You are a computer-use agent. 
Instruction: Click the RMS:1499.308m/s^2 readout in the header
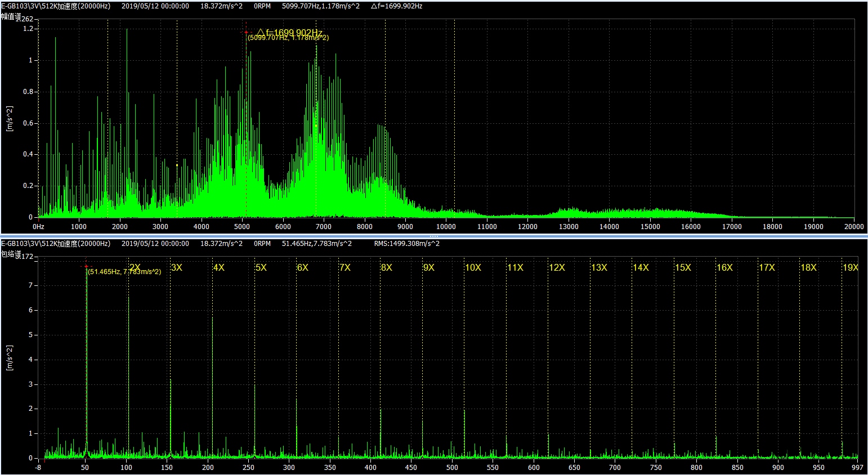(406, 244)
